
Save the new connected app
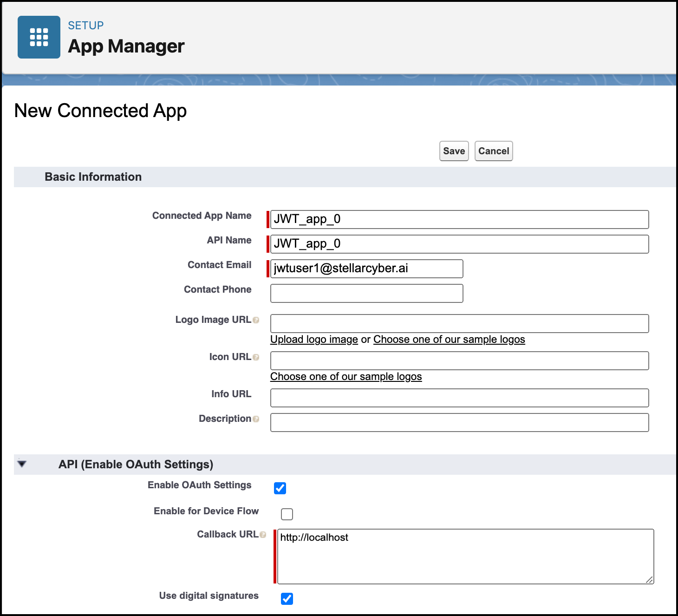pyautogui.click(x=454, y=151)
